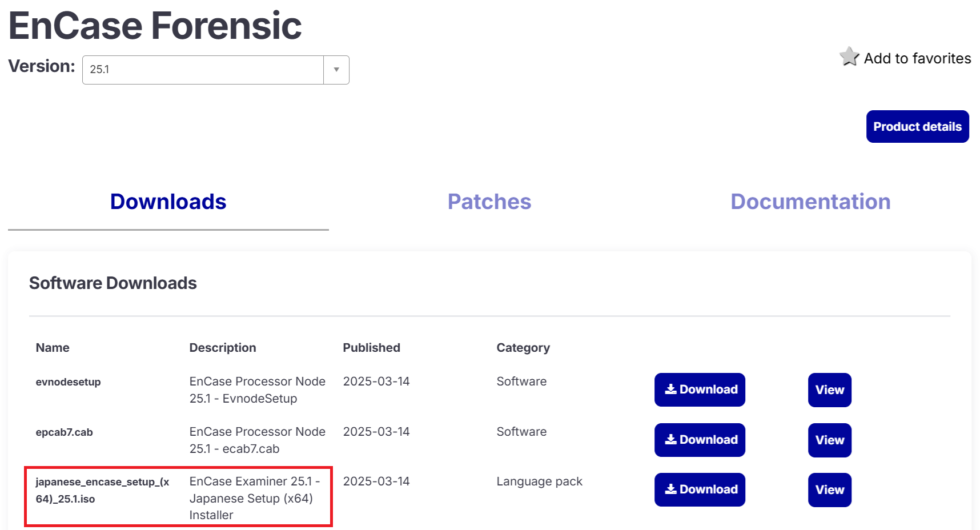This screenshot has width=980, height=530.
Task: Click the Japanese Setup (x64) Installer description
Action: point(255,498)
